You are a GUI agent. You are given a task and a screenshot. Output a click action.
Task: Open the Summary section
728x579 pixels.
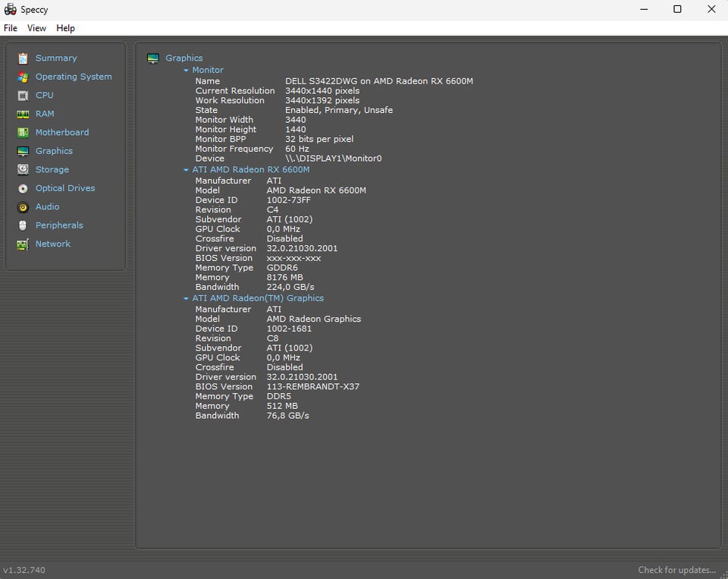click(56, 58)
